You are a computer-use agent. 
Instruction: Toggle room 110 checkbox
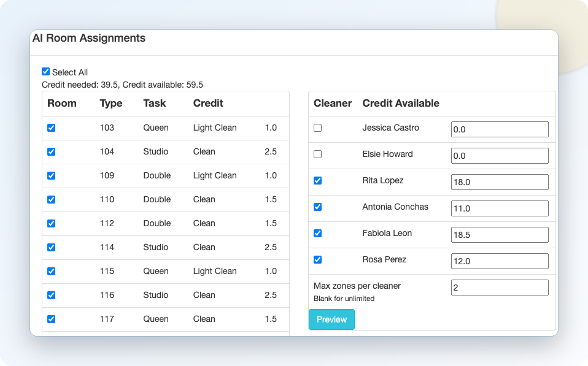click(x=52, y=200)
